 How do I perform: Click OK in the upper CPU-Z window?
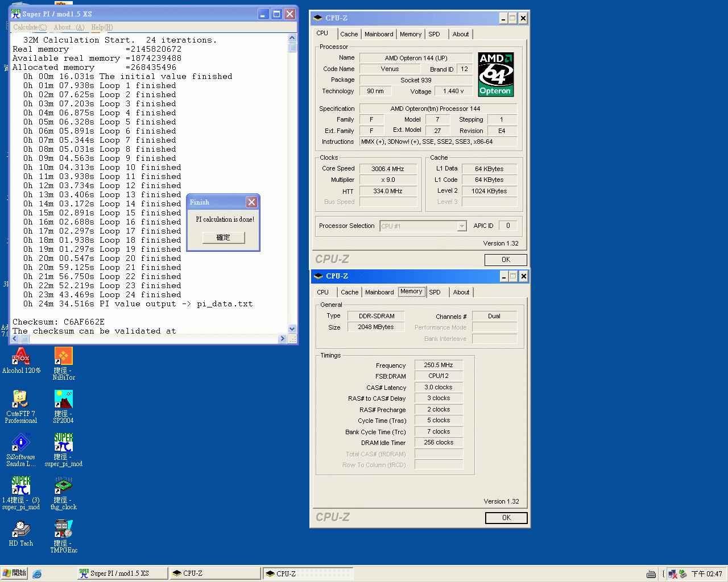[506, 260]
